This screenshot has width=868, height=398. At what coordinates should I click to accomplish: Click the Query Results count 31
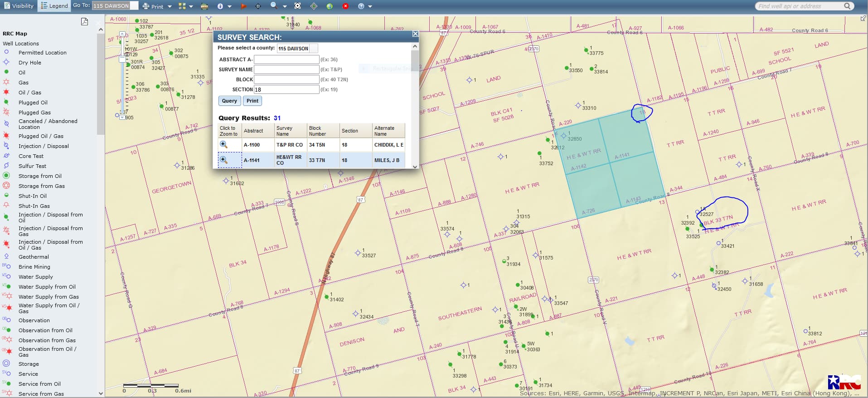pyautogui.click(x=277, y=118)
